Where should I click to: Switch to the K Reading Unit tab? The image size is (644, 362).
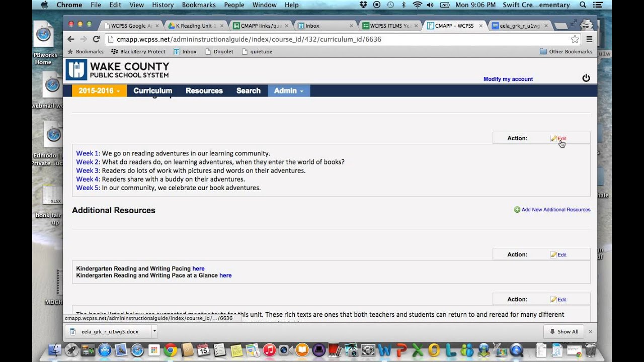coord(196,26)
